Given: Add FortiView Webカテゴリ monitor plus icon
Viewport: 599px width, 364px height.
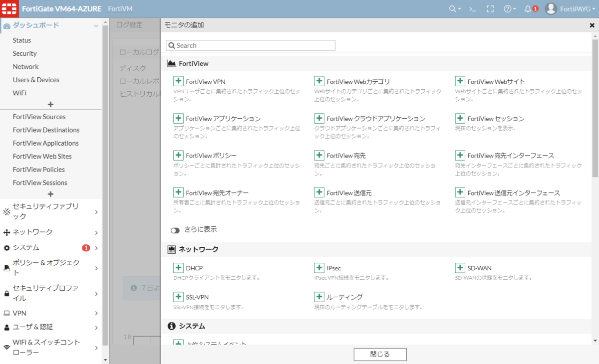Looking at the screenshot, I should pyautogui.click(x=319, y=81).
